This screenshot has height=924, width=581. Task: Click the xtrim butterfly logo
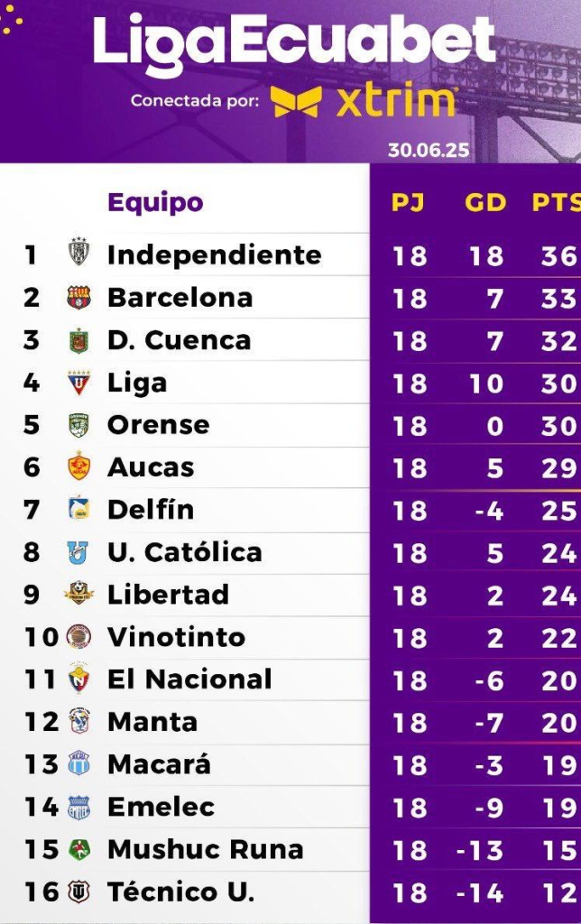(x=296, y=101)
